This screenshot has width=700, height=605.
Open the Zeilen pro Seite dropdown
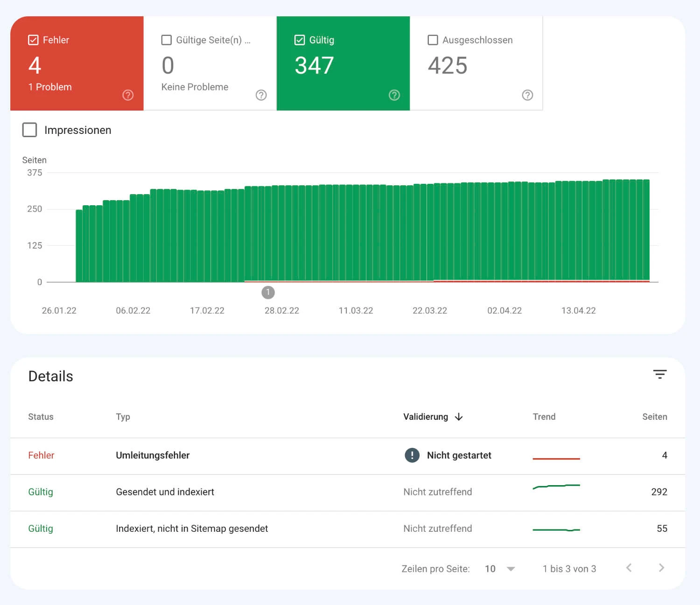[x=499, y=569]
